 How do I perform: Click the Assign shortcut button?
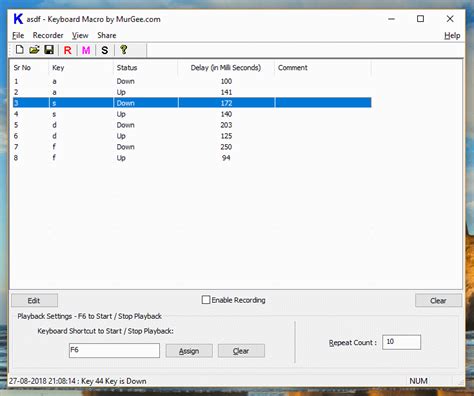pyautogui.click(x=189, y=351)
